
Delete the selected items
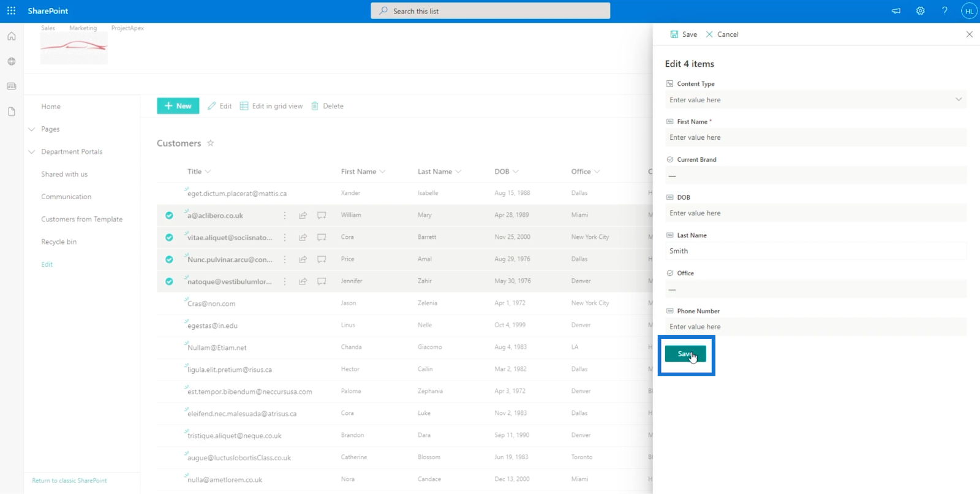pos(327,106)
